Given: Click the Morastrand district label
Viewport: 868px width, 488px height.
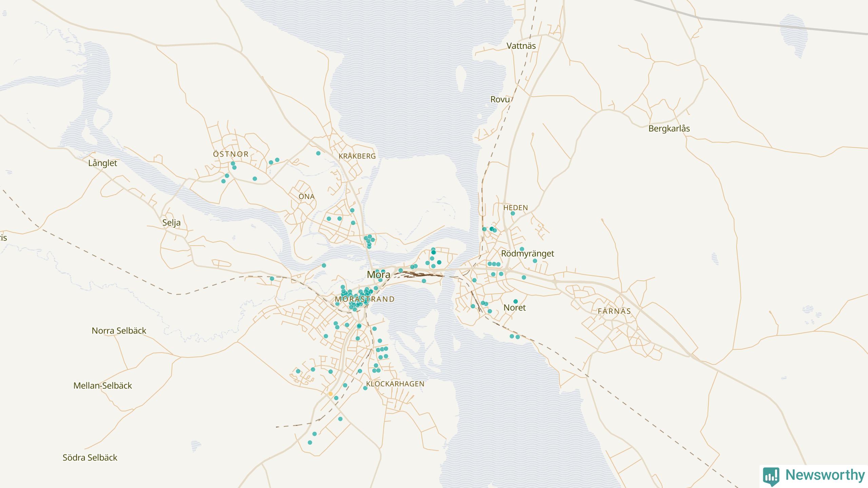Looking at the screenshot, I should (364, 299).
